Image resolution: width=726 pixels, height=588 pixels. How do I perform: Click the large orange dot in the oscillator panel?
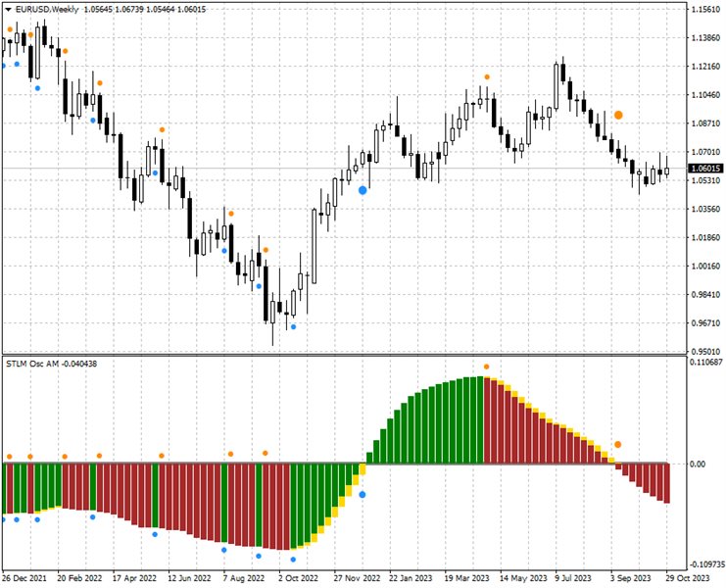617,445
